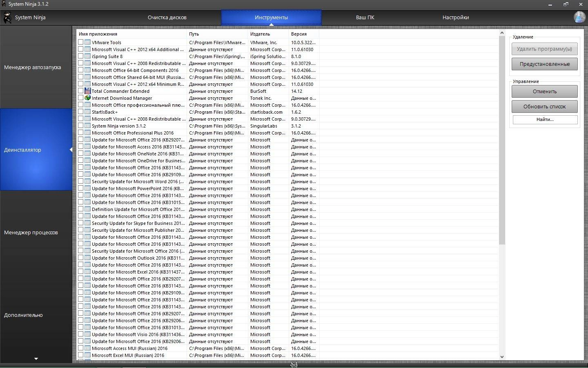Open the Дополнительно sidebar section
The width and height of the screenshot is (588, 368).
tap(36, 315)
